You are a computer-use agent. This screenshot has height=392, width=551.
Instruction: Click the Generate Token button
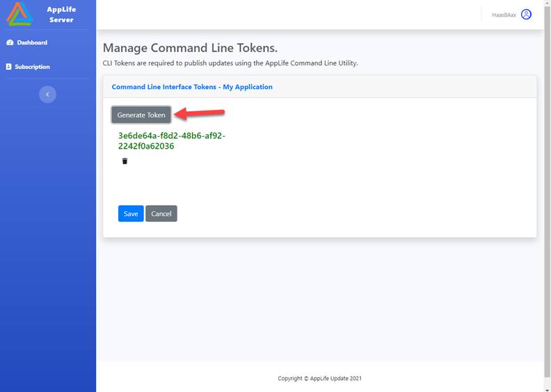141,115
